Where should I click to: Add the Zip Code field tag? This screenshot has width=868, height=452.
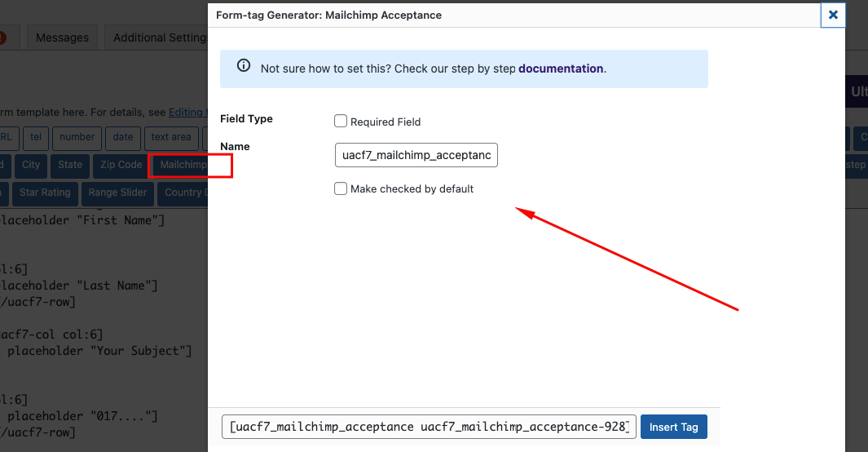click(x=121, y=165)
